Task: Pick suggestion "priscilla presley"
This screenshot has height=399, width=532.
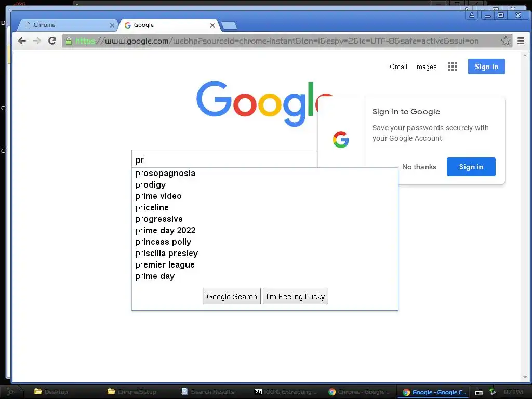Action: pos(264,254)
